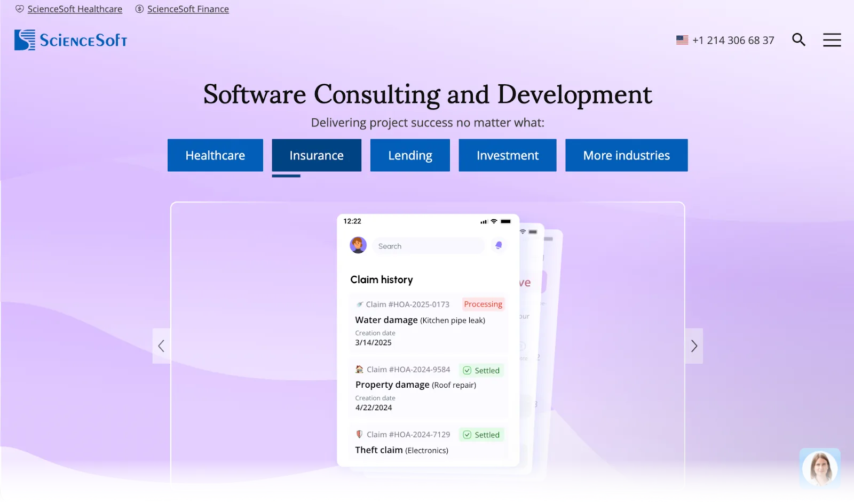Click the Property damage claim title
Screen dimensions: 854x504
[392, 385]
